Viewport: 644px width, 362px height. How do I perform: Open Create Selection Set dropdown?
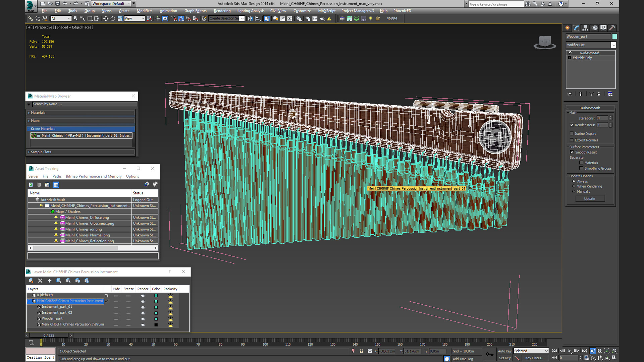click(x=226, y=18)
